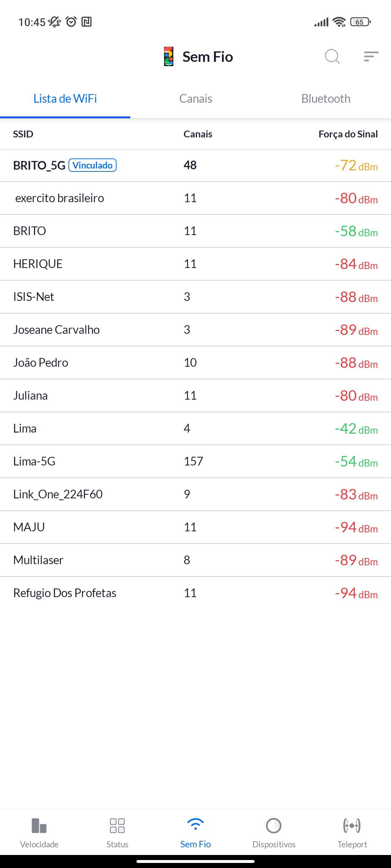Tap the Sem Fio WiFi icon
This screenshot has height=868, width=391.
pos(195,825)
